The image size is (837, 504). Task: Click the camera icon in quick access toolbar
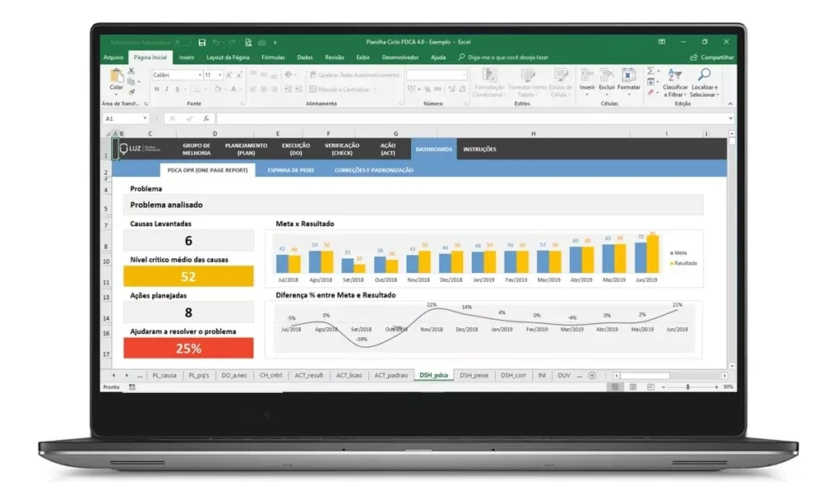262,42
